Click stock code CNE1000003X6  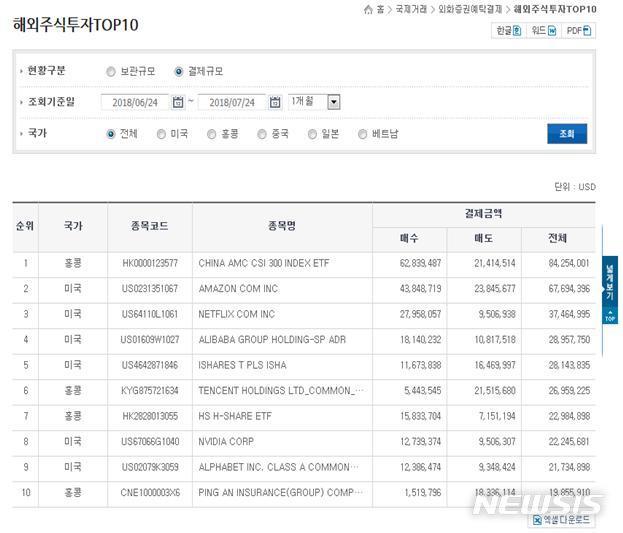[150, 492]
